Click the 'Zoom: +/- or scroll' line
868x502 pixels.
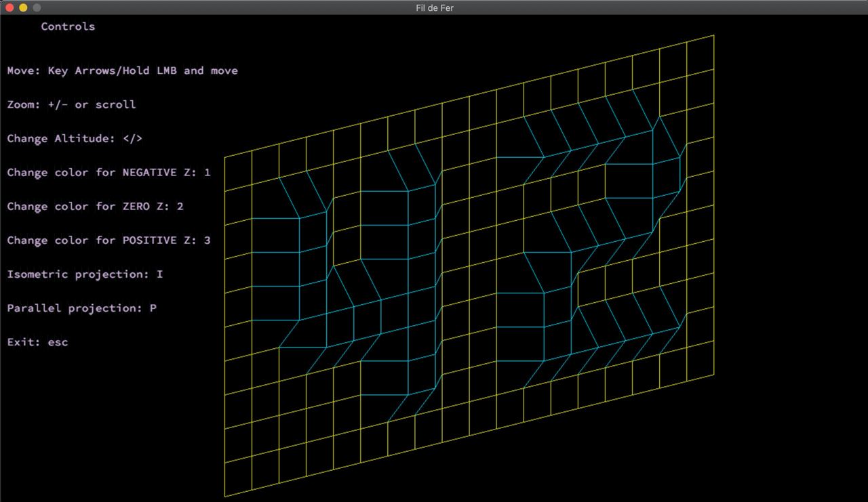(72, 104)
